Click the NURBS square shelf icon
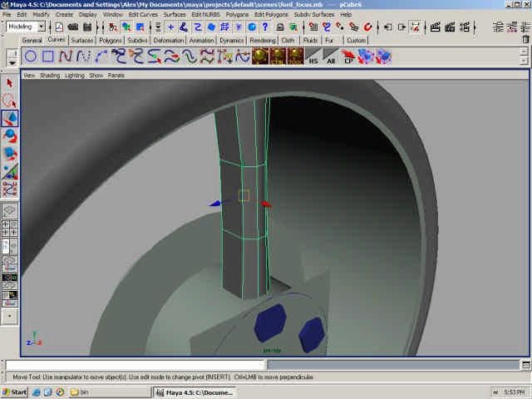 point(48,57)
